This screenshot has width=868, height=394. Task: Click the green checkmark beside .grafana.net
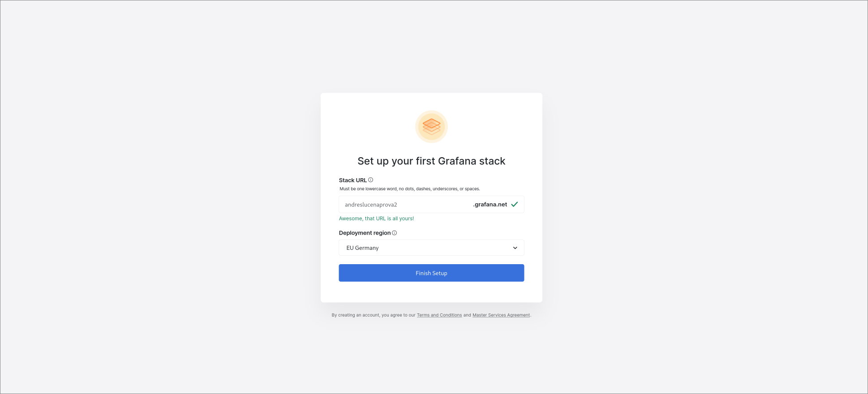click(x=514, y=204)
